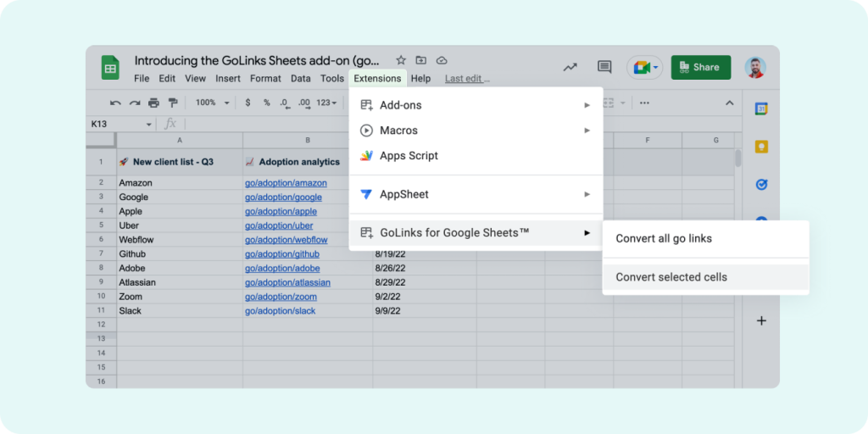Select column A header

point(180,141)
